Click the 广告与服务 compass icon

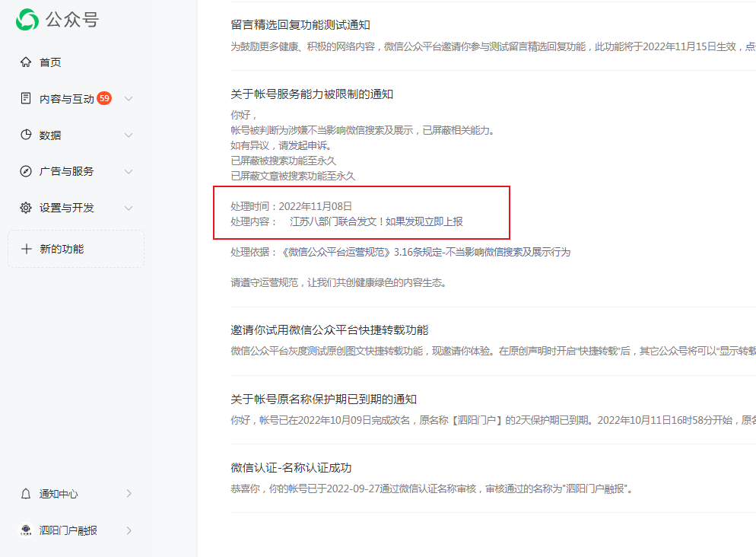26,171
